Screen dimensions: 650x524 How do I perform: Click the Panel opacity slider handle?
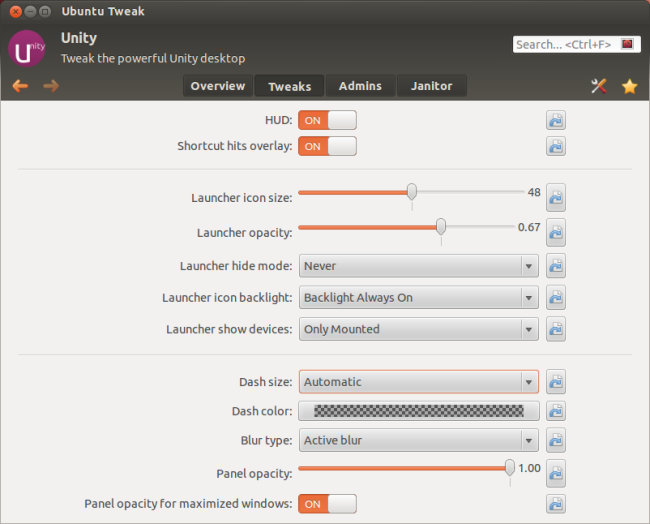pyautogui.click(x=510, y=468)
